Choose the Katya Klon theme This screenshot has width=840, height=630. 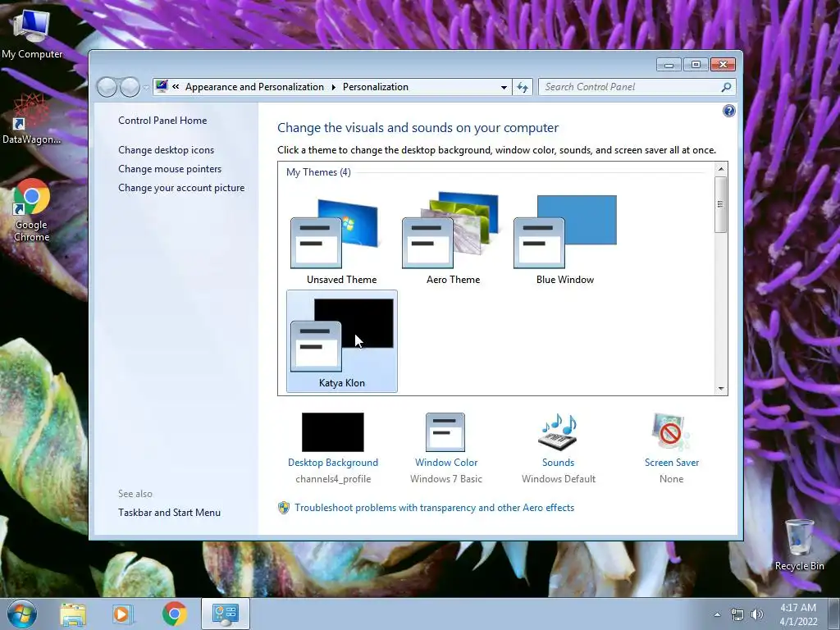(342, 341)
